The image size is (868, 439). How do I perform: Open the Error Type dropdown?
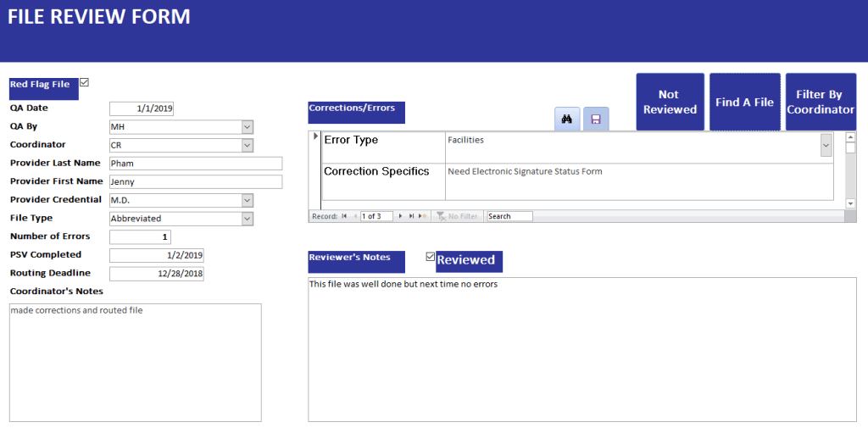click(x=826, y=147)
